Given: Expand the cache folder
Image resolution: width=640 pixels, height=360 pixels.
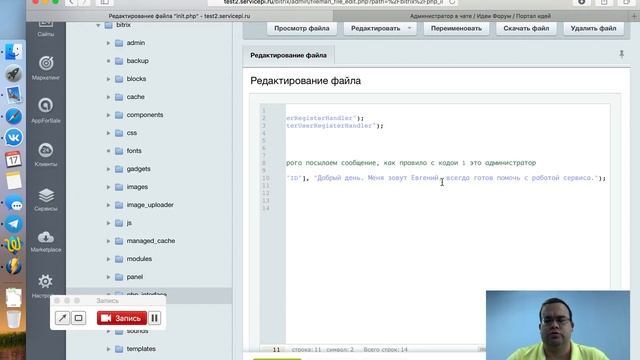Looking at the screenshot, I should (108, 97).
